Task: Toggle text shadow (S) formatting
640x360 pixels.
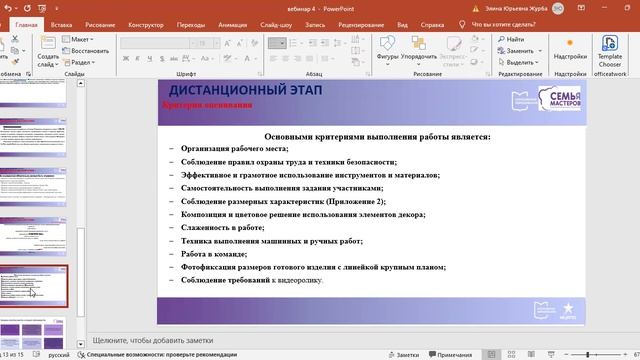Action: (x=162, y=59)
